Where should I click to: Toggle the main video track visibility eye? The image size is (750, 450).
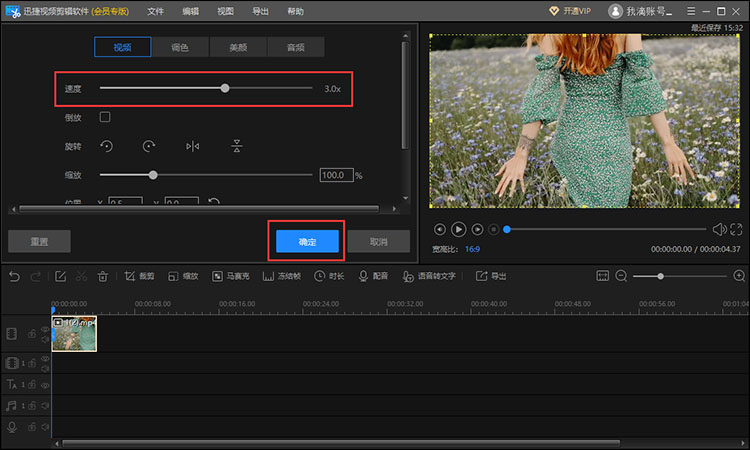tap(45, 329)
